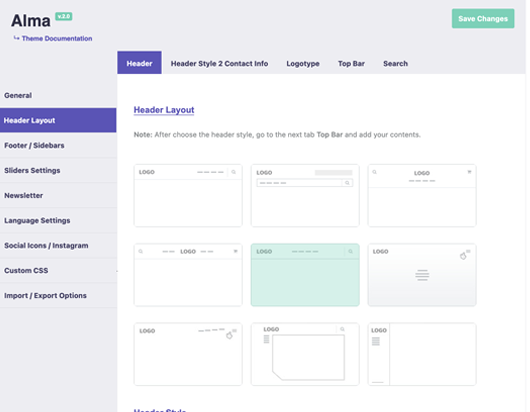
Task: Open the Theme Documentation link
Action: (57, 39)
